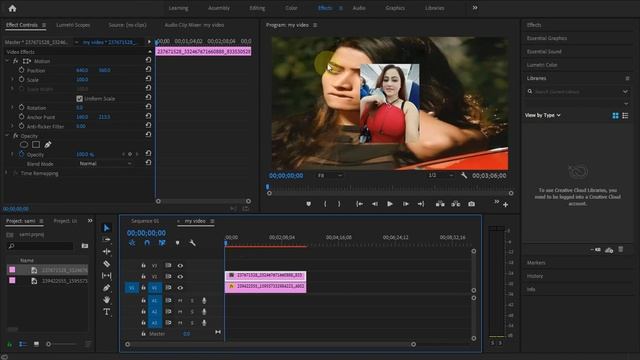The width and height of the screenshot is (640, 360).
Task: Open Program monitor settings wrench
Action: click(464, 175)
